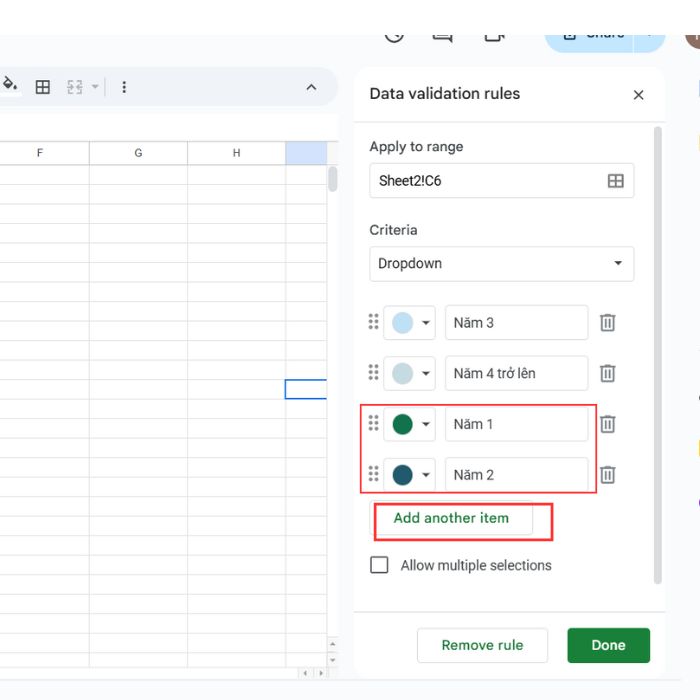700x700 pixels.
Task: Click the merge cells icon
Action: coord(75,87)
